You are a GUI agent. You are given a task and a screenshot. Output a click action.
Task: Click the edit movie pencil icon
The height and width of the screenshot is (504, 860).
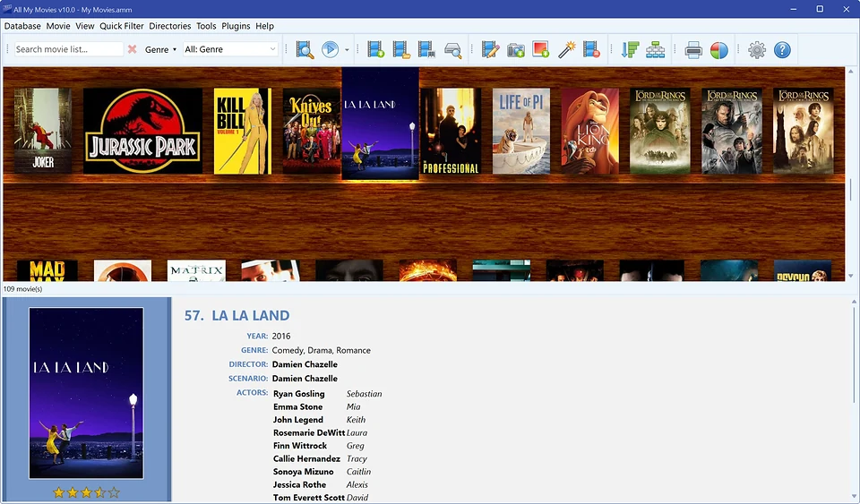[x=490, y=49]
